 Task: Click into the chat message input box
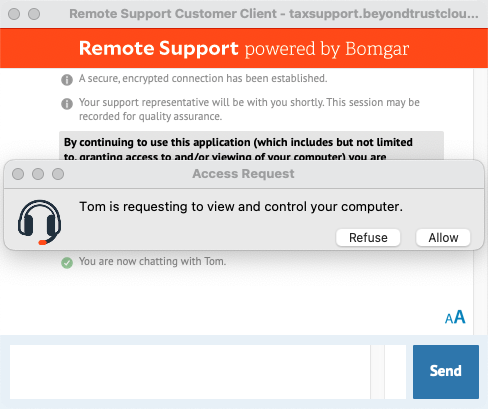point(190,372)
